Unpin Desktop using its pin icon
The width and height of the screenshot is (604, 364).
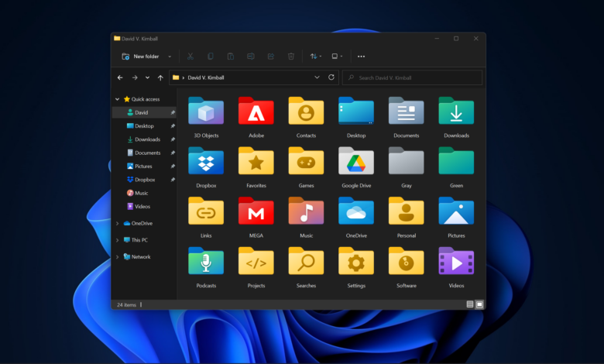click(173, 126)
